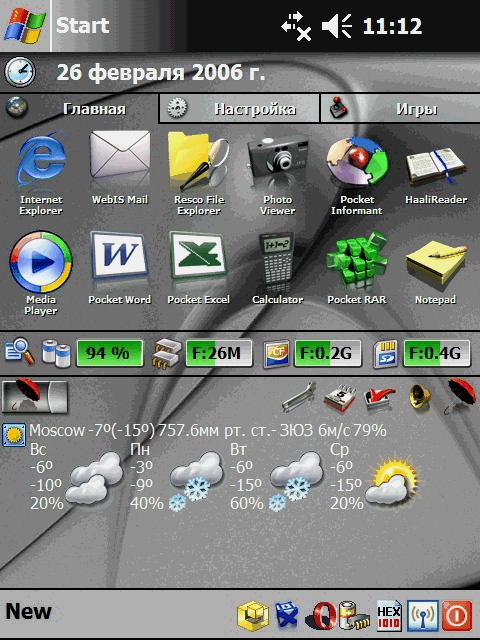Screen dimensions: 480x640
Task: Click the 94 % battery bar
Action: click(x=110, y=353)
